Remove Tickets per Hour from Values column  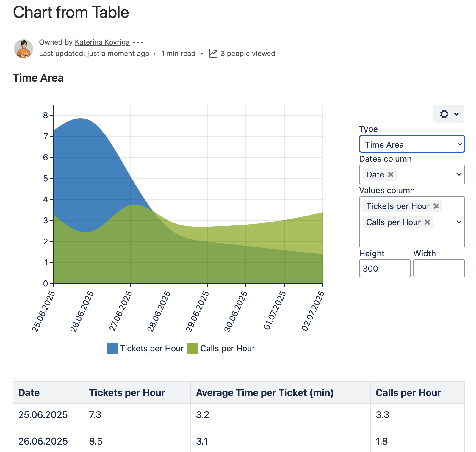tap(436, 206)
